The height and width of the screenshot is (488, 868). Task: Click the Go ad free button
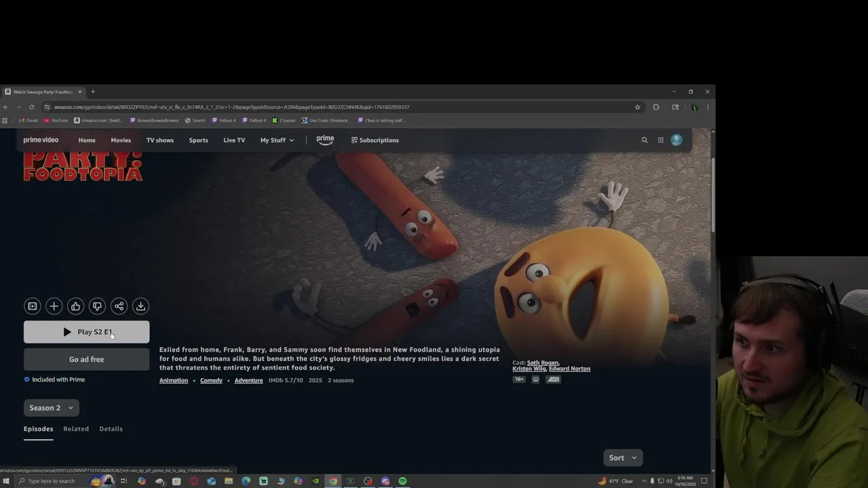pyautogui.click(x=87, y=359)
